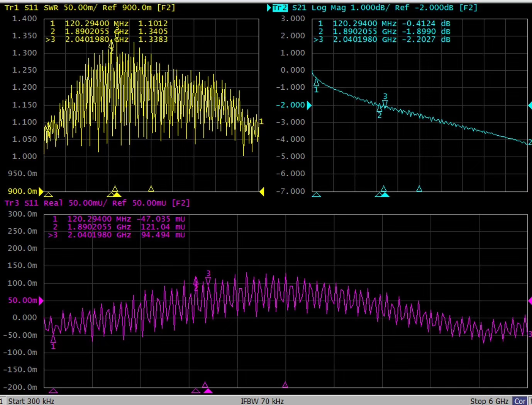Click marker 1 triangle on the S21 trace
The width and height of the screenshot is (532, 405).
(x=316, y=82)
